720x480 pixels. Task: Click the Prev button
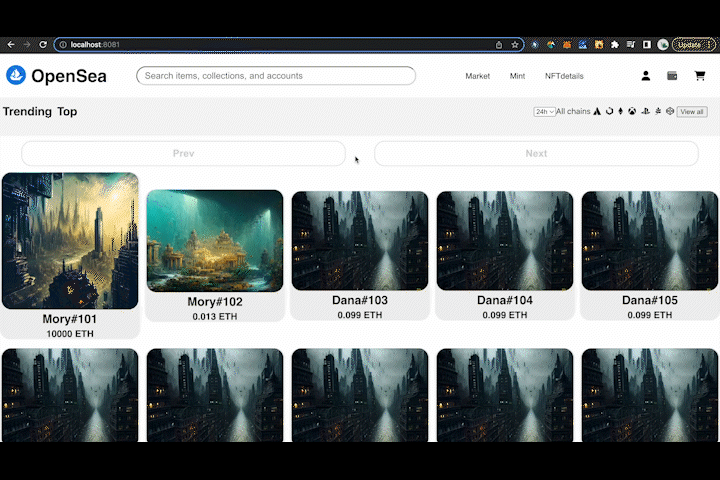183,153
